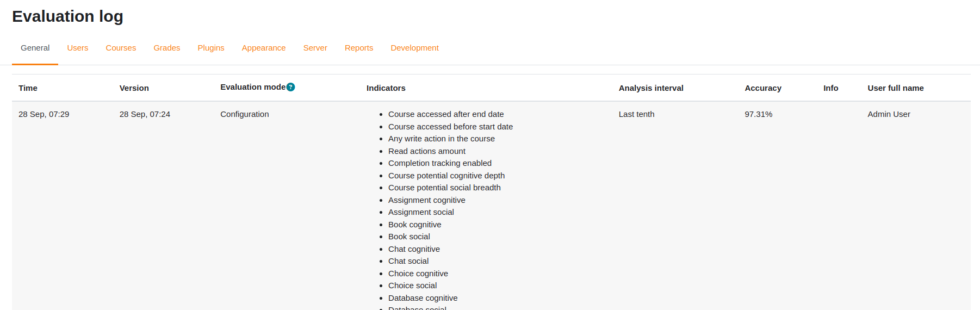Switch to the General tab
This screenshot has height=310, width=980.
coord(35,48)
